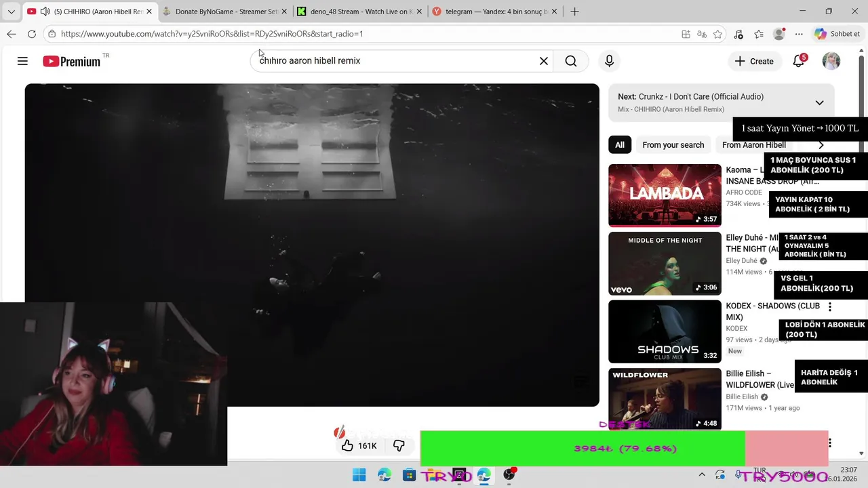The height and width of the screenshot is (488, 868).
Task: Click the translate page icon in address bar
Action: click(702, 34)
